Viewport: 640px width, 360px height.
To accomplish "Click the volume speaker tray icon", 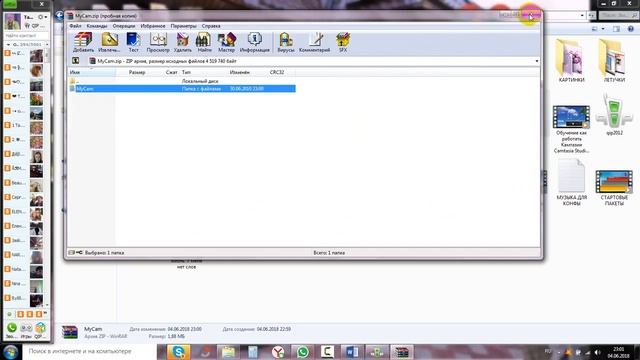I will pyautogui.click(x=598, y=352).
